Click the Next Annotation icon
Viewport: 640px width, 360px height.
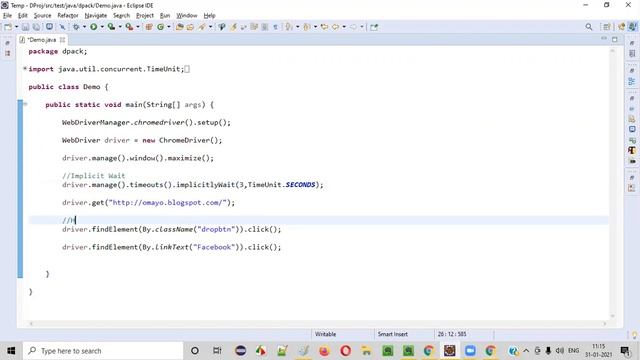[x=289, y=27]
